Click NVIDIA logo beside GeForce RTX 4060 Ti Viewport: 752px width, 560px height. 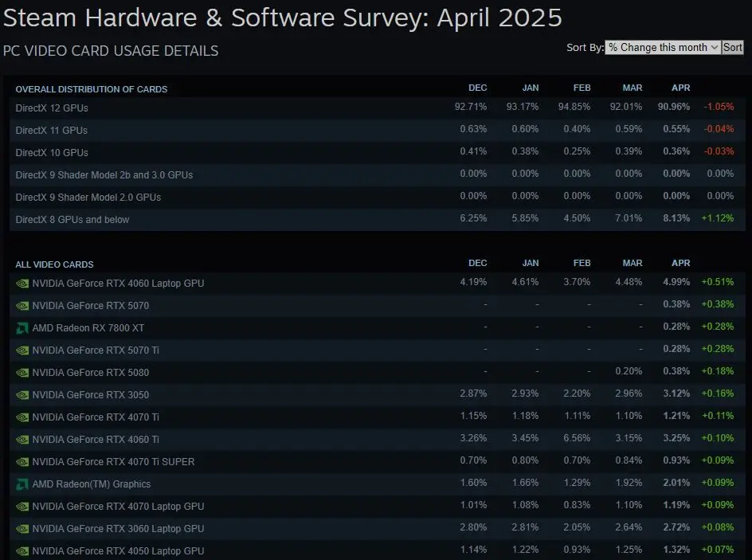(22, 440)
